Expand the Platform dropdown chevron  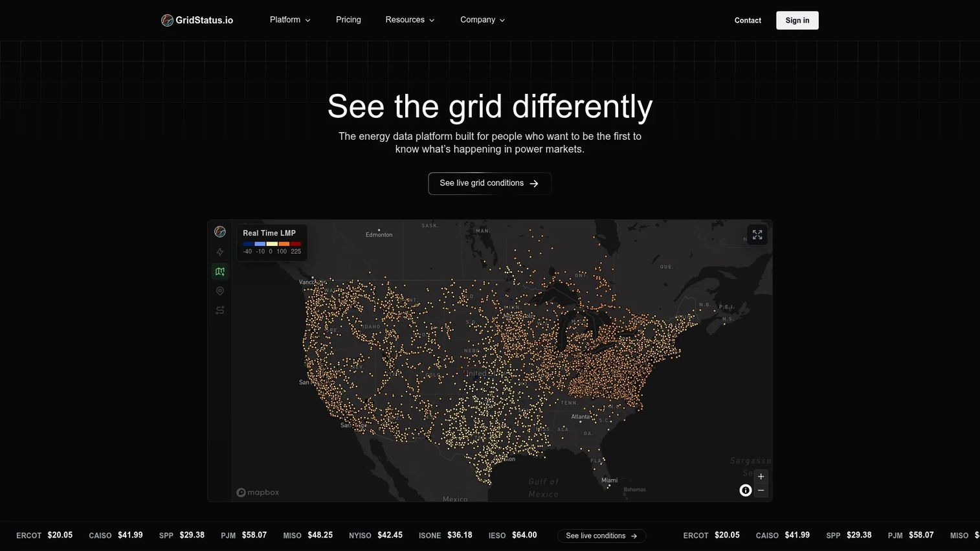(x=307, y=20)
